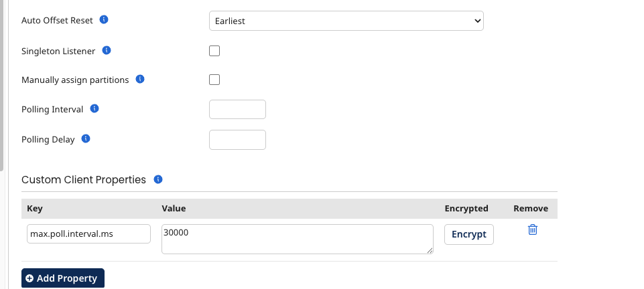View info for Custom Client Properties
The height and width of the screenshot is (289, 644).
158,179
